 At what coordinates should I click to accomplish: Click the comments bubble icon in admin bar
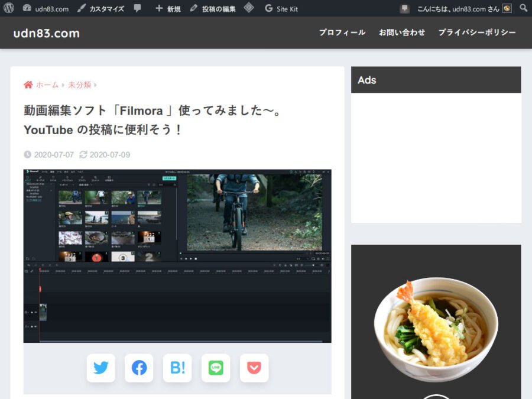click(137, 8)
